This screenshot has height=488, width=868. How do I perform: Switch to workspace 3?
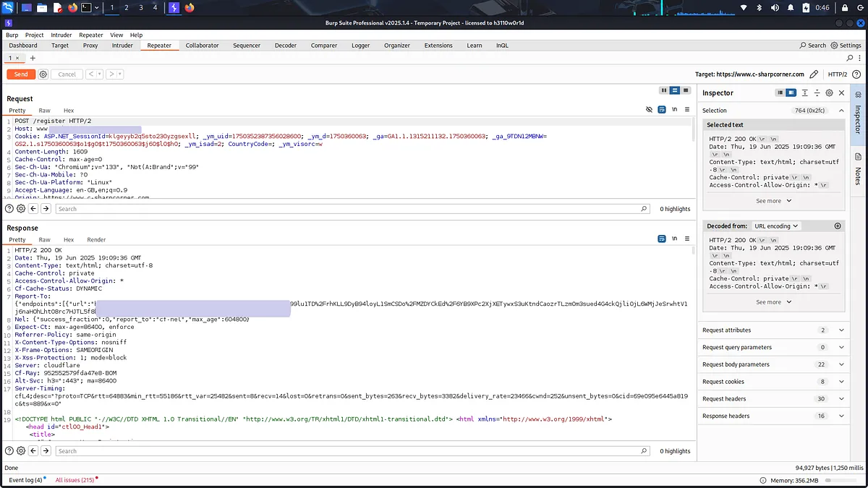[x=141, y=8]
